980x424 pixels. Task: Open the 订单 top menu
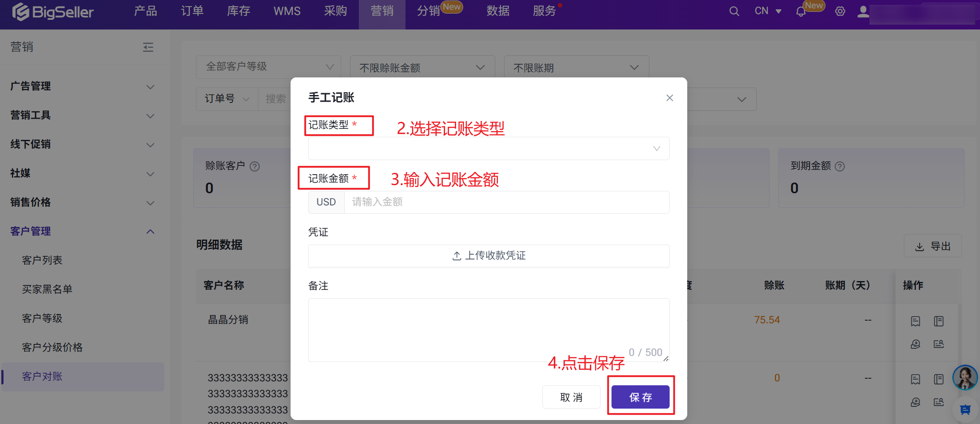coord(192,11)
